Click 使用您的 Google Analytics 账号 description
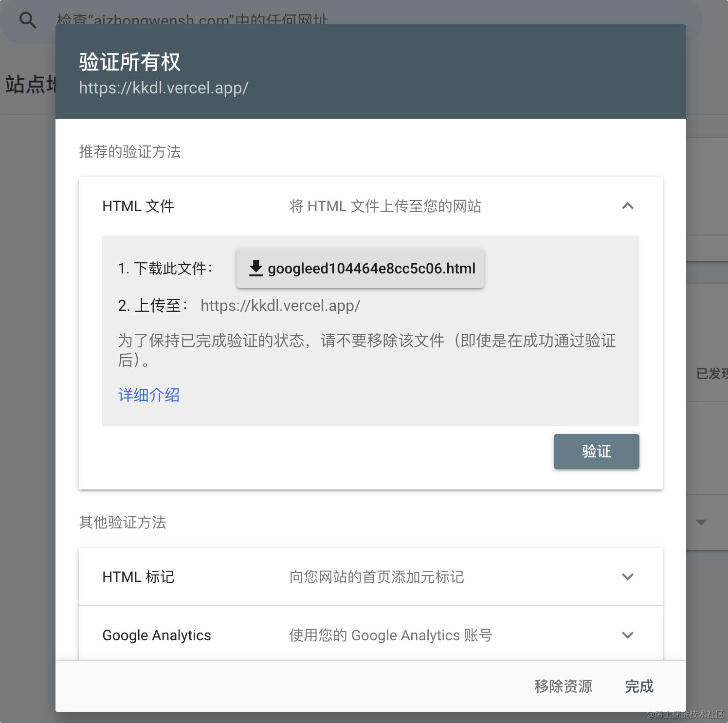728x723 pixels. click(391, 635)
